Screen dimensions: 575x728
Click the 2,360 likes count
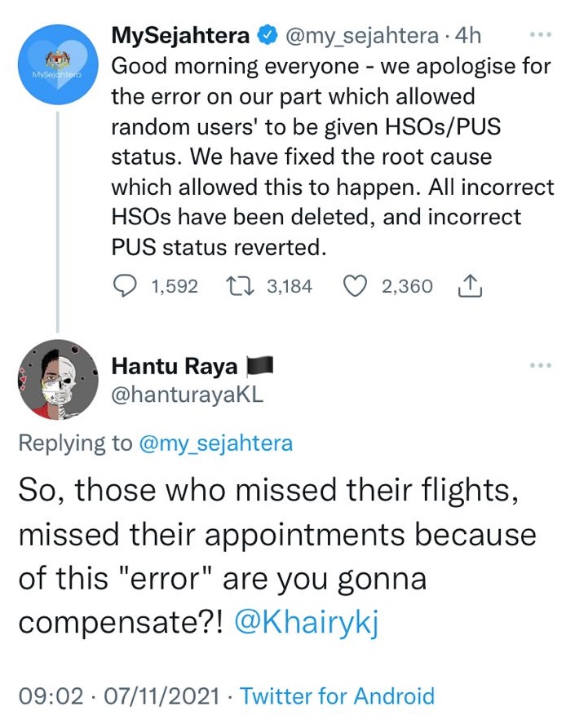coord(407,286)
